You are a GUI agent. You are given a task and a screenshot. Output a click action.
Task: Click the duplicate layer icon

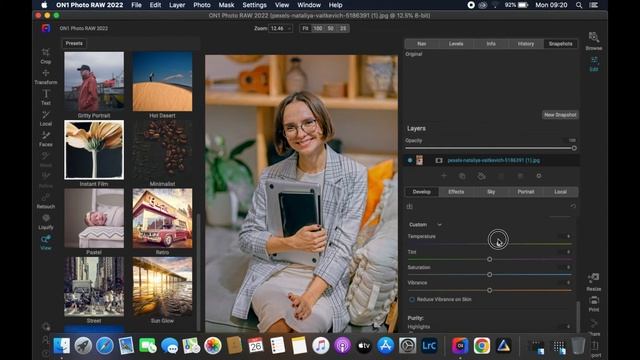tap(462, 176)
